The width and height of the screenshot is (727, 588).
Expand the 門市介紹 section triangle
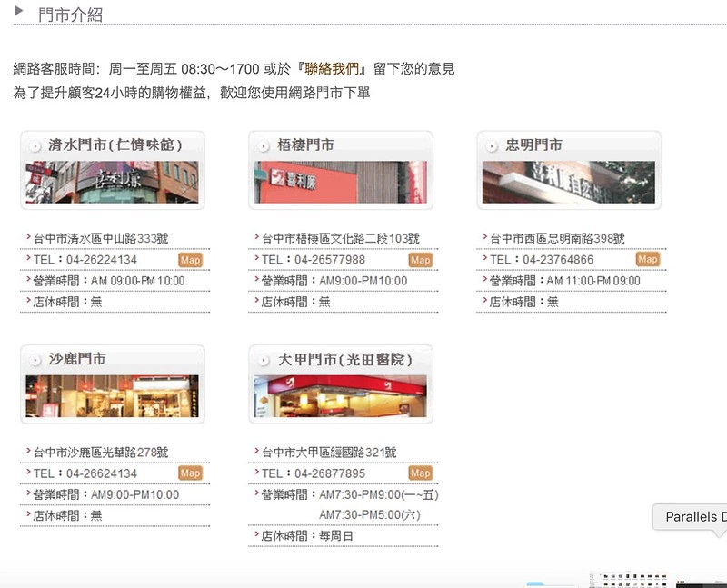20,11
